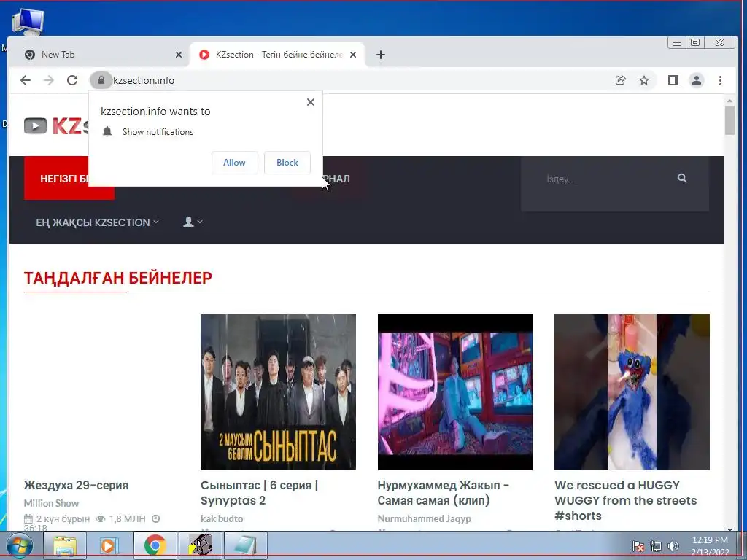This screenshot has height=560, width=747.
Task: Open the Windows Start menu
Action: 20,545
